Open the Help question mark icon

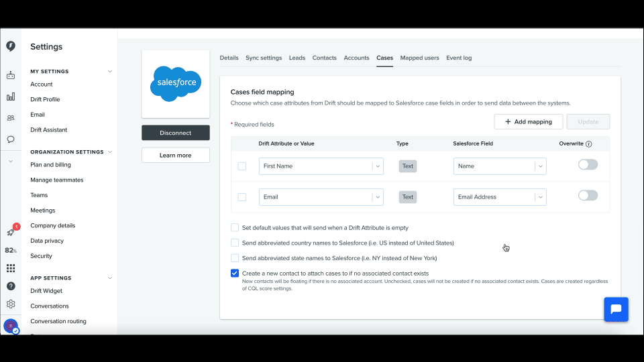(11, 286)
